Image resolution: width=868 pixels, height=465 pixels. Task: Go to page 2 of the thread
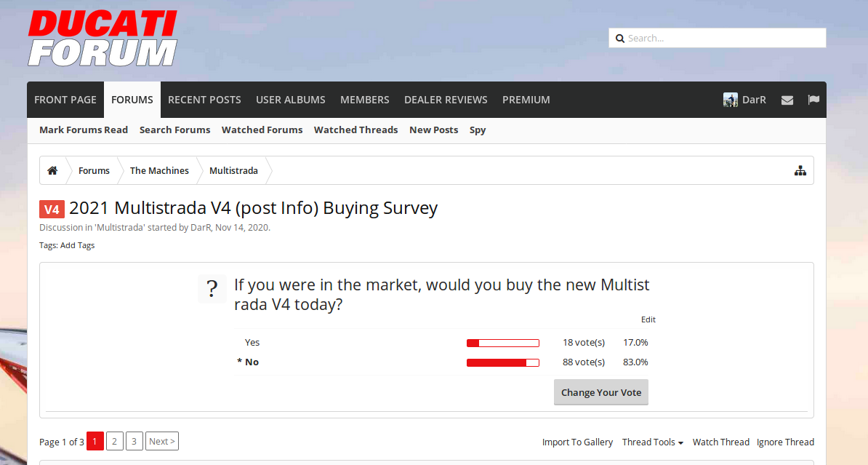(115, 441)
